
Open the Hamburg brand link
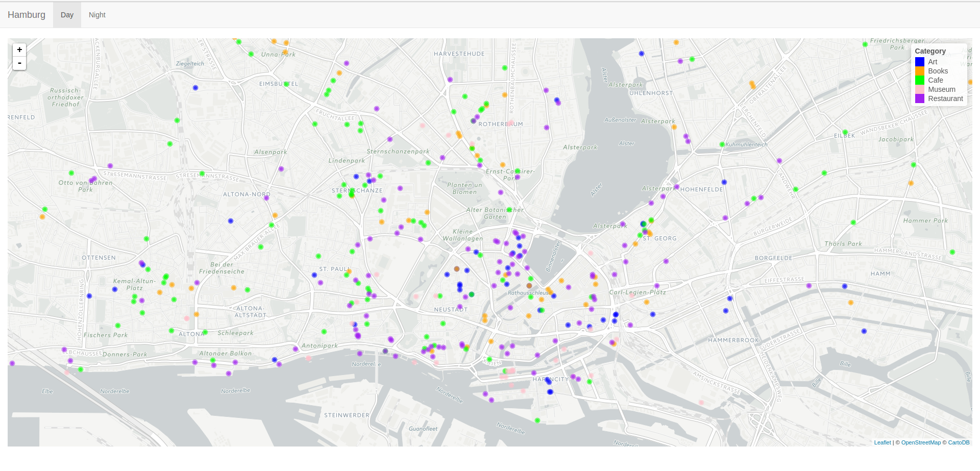pyautogui.click(x=27, y=15)
